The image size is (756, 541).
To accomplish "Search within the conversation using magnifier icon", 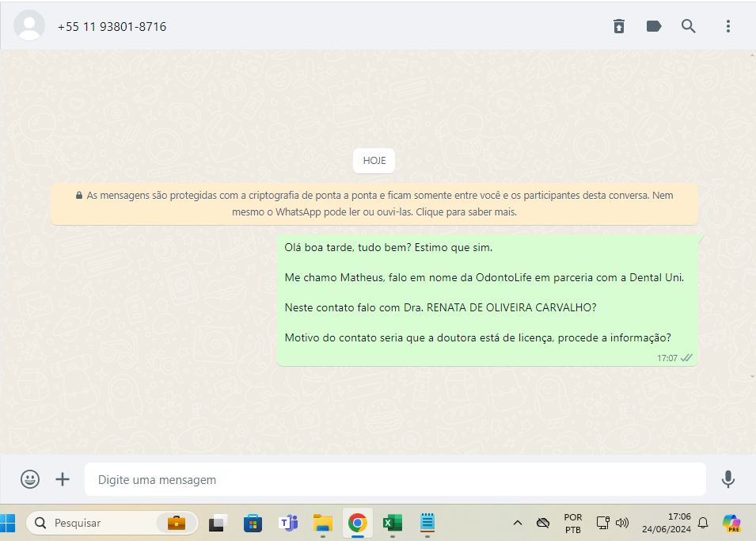I will point(689,26).
